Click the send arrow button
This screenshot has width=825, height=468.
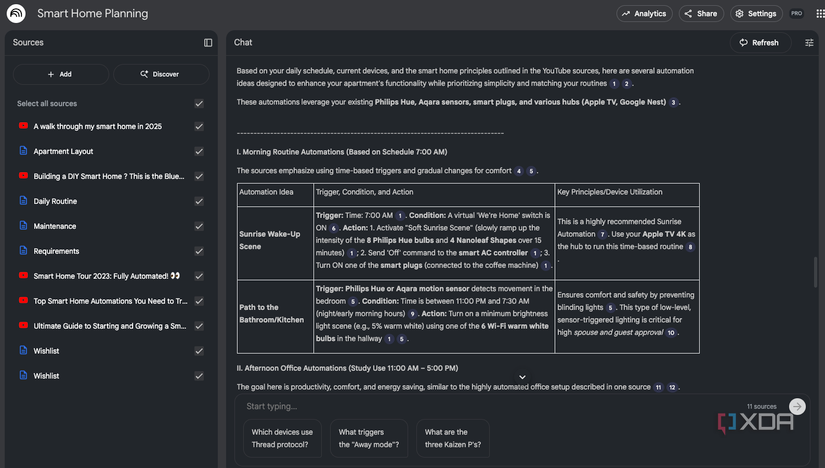coord(797,406)
